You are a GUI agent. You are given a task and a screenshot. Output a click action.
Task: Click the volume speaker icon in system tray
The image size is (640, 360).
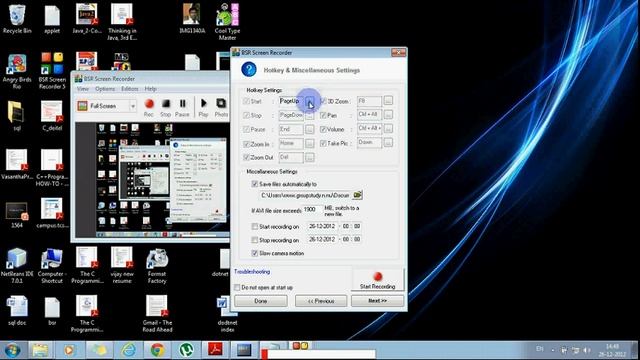(x=587, y=350)
